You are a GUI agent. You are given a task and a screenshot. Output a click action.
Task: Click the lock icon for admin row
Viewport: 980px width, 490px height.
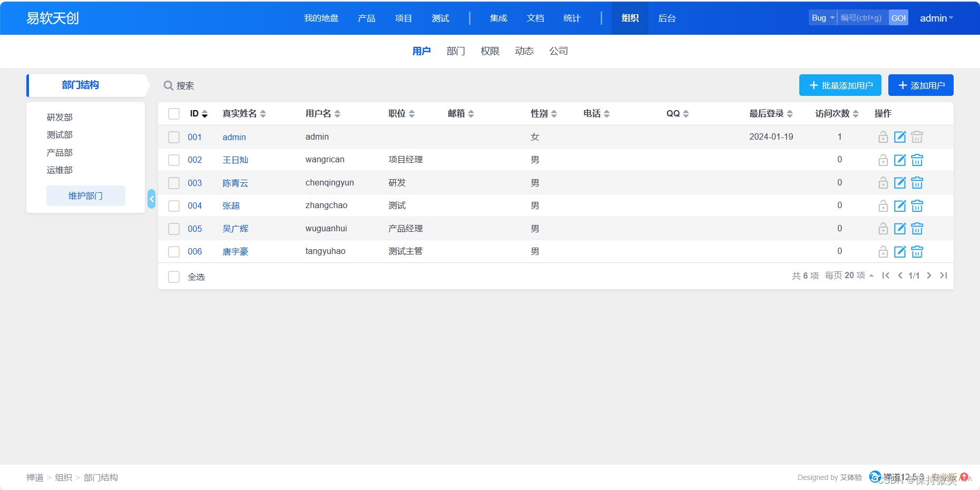[883, 137]
